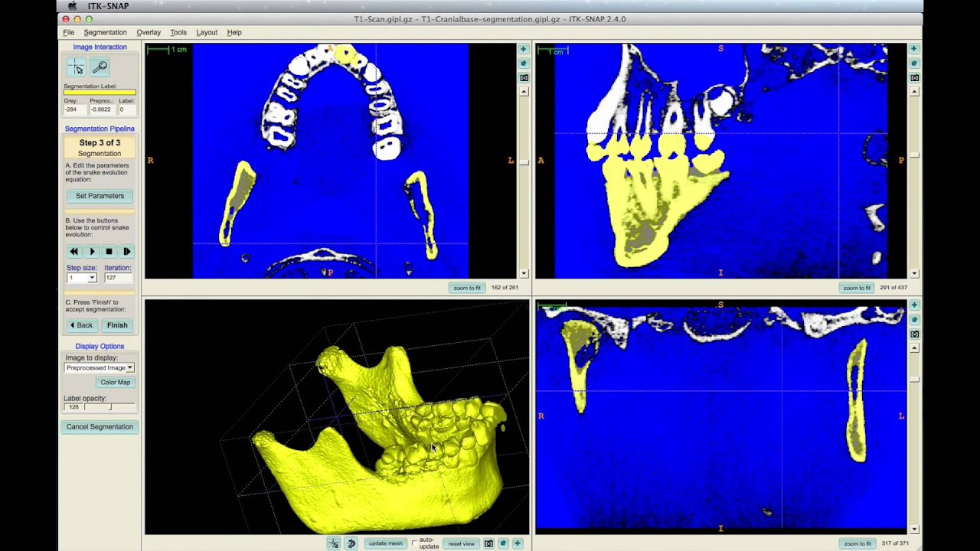Image resolution: width=980 pixels, height=551 pixels.
Task: Take a snapshot of the axial view
Action: coord(524,78)
